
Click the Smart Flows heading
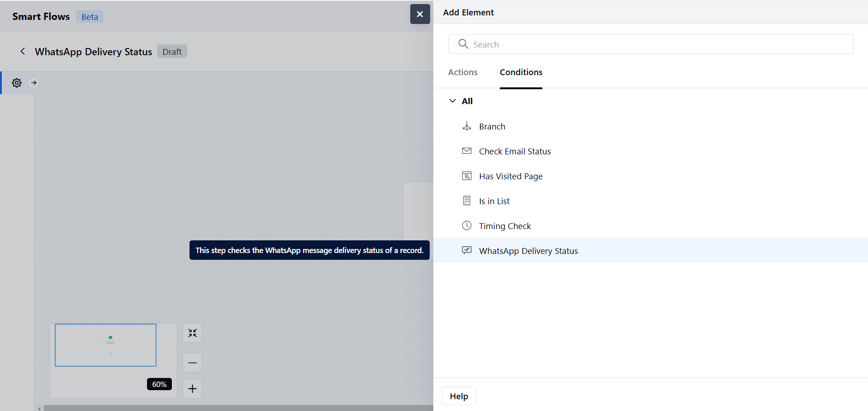41,16
